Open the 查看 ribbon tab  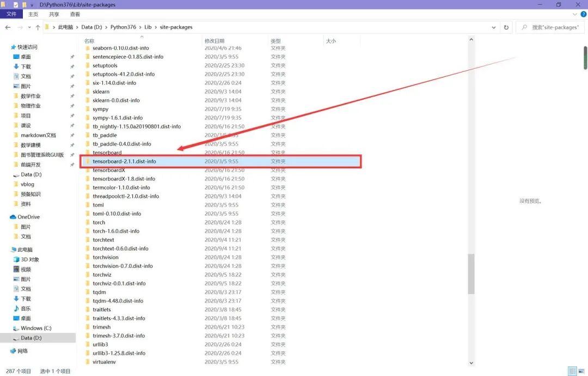click(75, 14)
